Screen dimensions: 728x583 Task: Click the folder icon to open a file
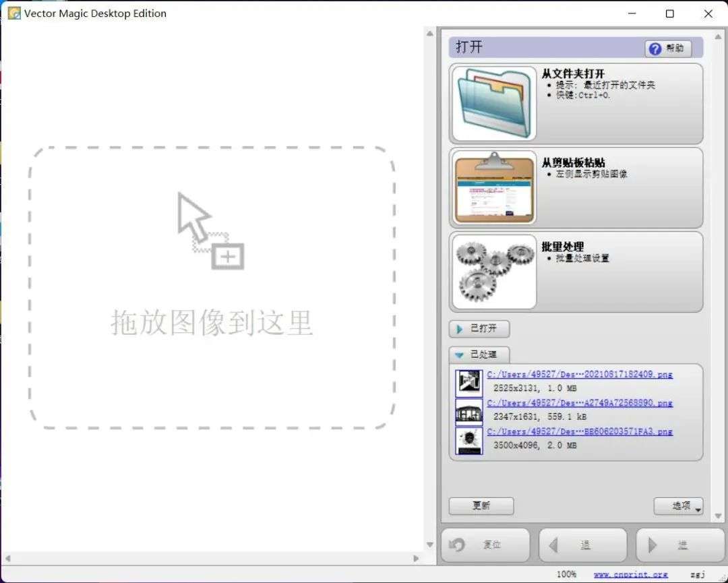[494, 104]
